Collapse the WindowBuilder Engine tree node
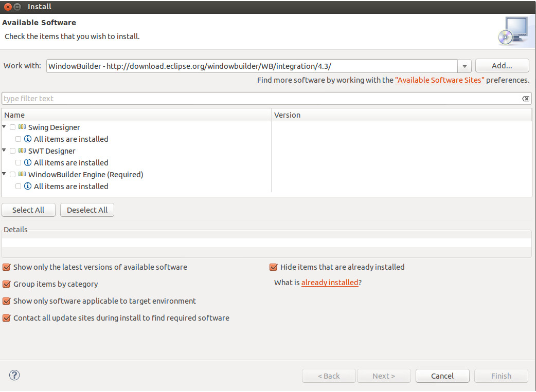 click(4, 174)
